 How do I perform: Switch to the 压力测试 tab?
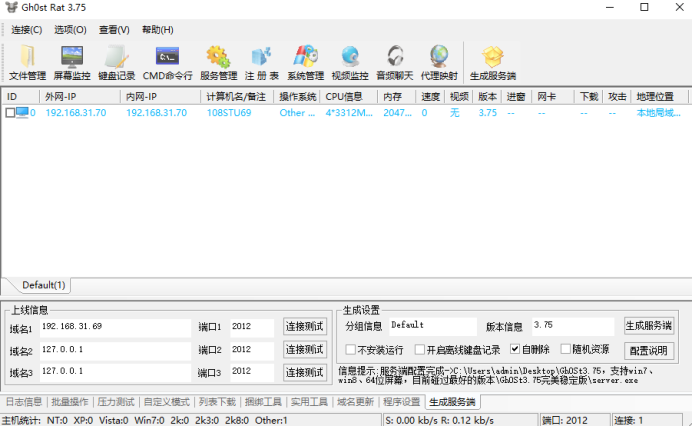click(x=116, y=402)
